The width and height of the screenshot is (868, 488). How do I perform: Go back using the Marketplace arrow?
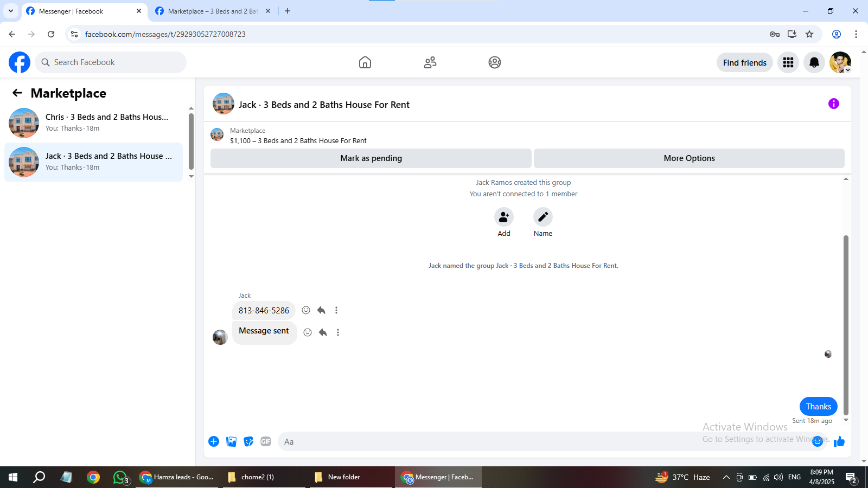click(x=17, y=93)
